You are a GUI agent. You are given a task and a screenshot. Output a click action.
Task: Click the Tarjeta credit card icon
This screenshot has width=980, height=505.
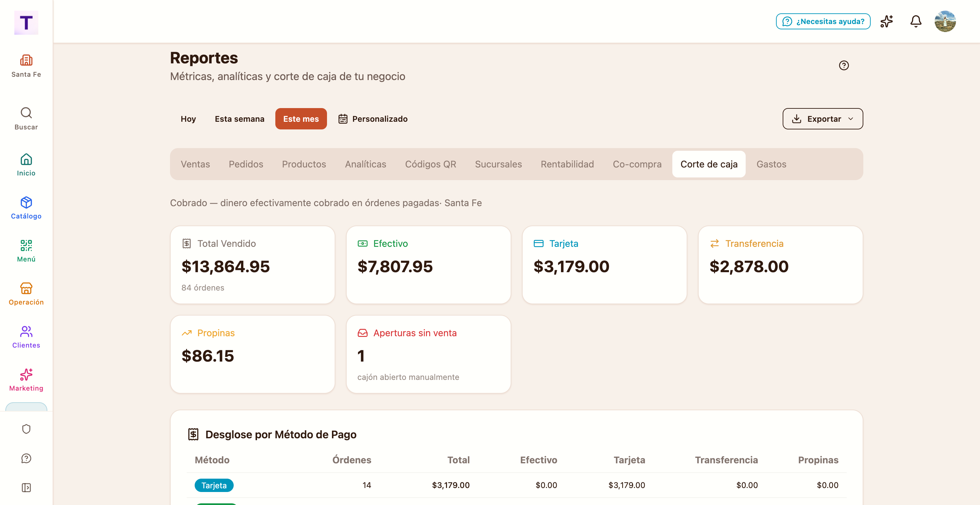pos(539,243)
